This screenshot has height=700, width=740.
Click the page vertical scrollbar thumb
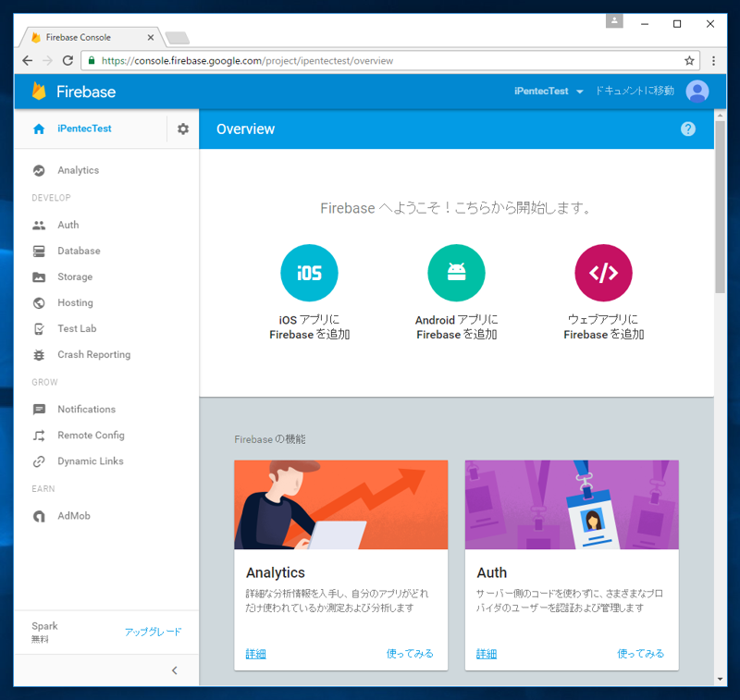point(720,206)
